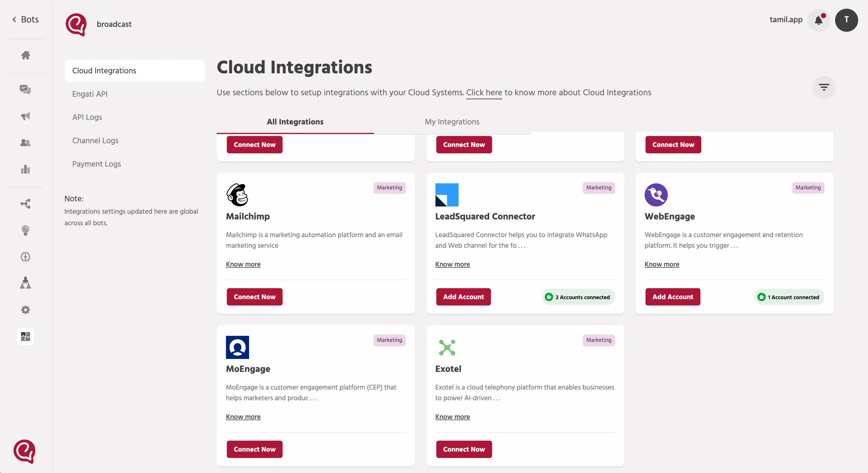Open the conversations chat icon
This screenshot has width=868, height=473.
pyautogui.click(x=25, y=90)
